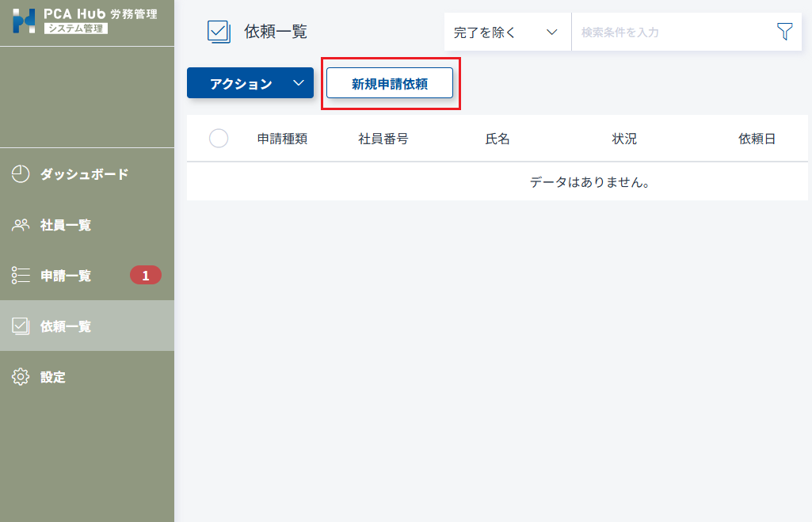Select 依頼一覧 sidebar label
Screen dimensions: 812x522
66,326
